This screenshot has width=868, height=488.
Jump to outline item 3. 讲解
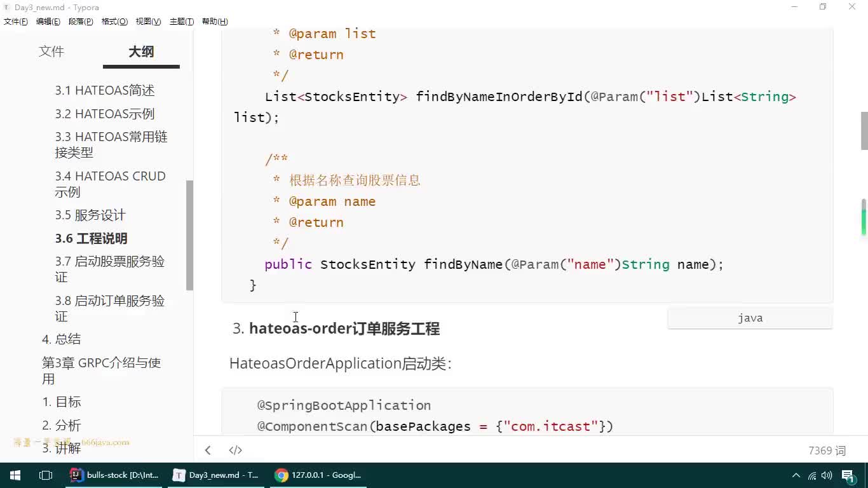tap(62, 449)
